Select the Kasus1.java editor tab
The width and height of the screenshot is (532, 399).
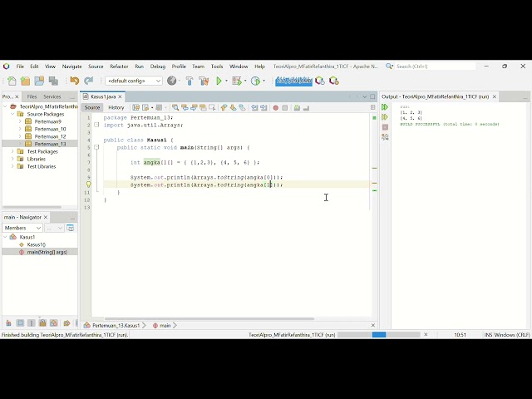(x=103, y=96)
